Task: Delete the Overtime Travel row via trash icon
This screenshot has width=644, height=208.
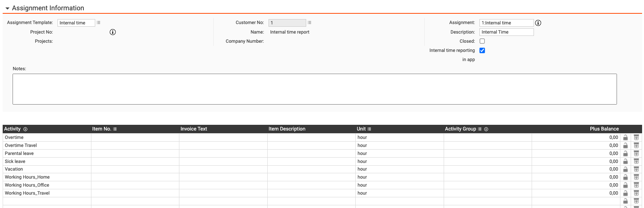Action: [636, 145]
